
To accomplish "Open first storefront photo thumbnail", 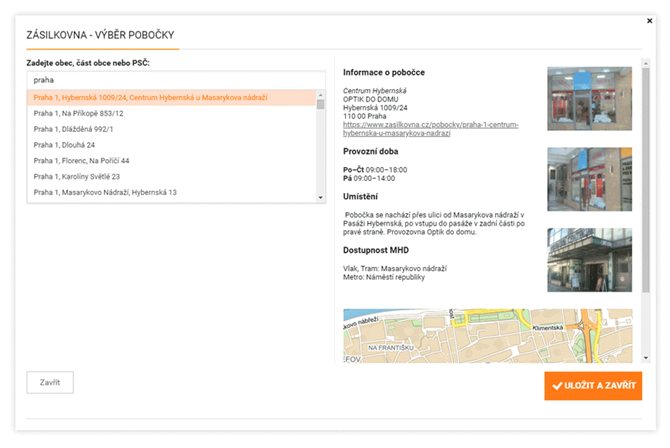I will click(x=589, y=98).
